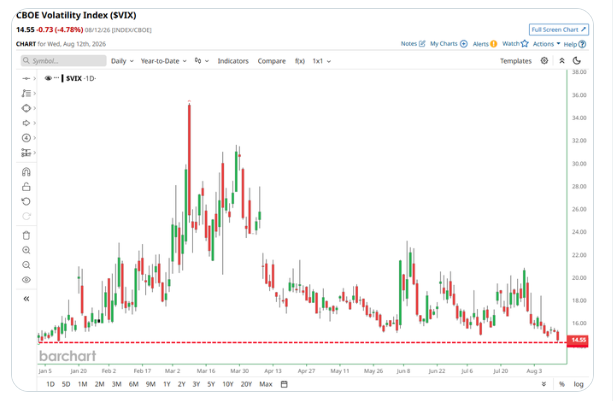
Task: Open the Alerts link
Action: coord(484,44)
